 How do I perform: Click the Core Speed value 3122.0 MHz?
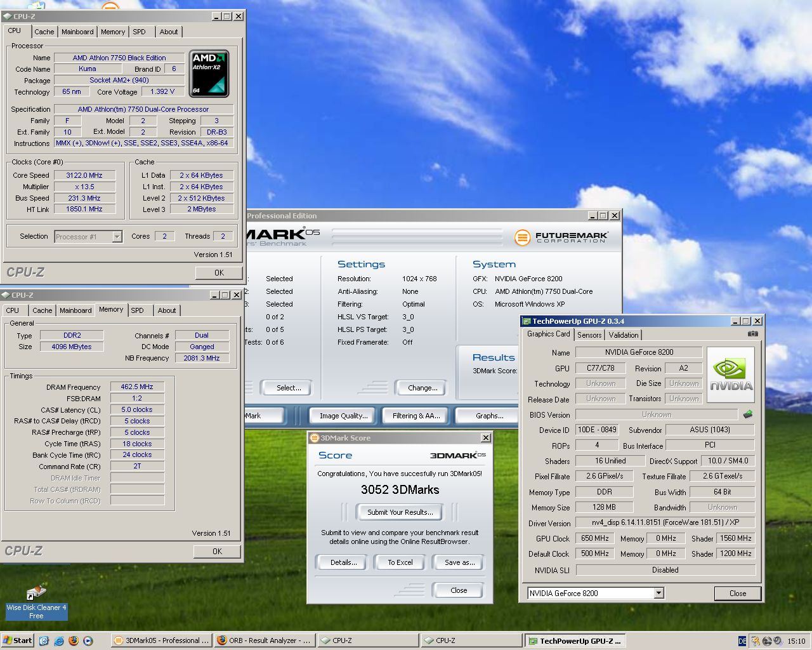tap(84, 175)
